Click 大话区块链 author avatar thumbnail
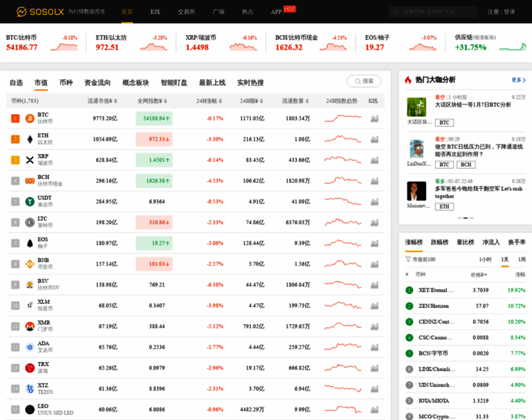 tap(416, 107)
